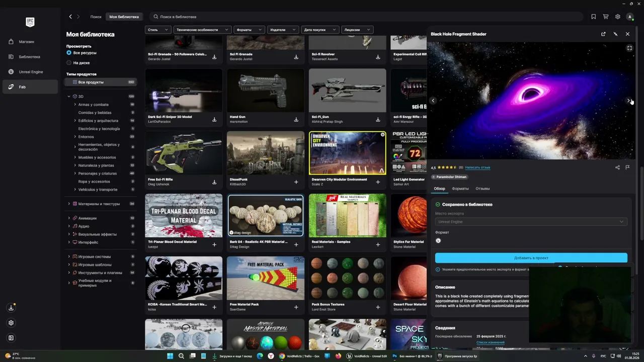The image size is (644, 362).
Task: Open Windows taskbar search
Action: point(181,356)
